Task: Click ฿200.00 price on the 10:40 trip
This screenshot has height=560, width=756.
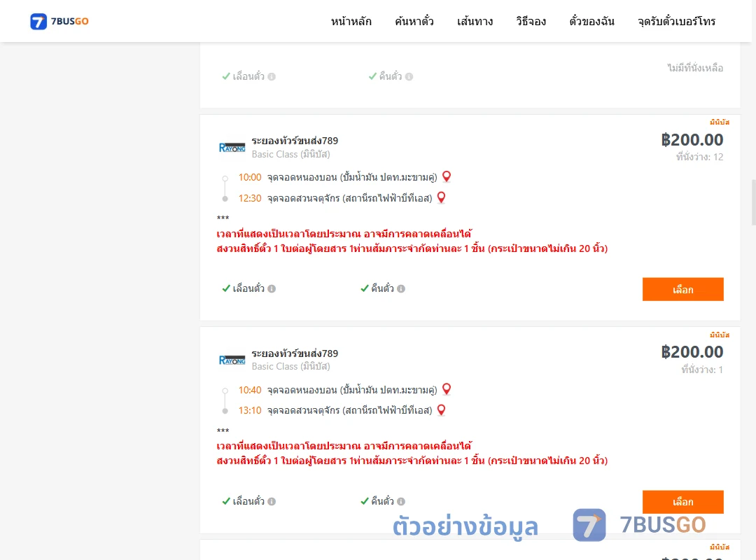Action: [692, 352]
